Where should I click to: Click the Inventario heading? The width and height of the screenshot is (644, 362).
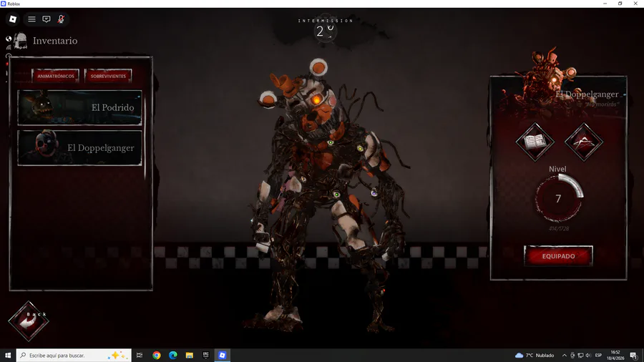[x=55, y=41]
